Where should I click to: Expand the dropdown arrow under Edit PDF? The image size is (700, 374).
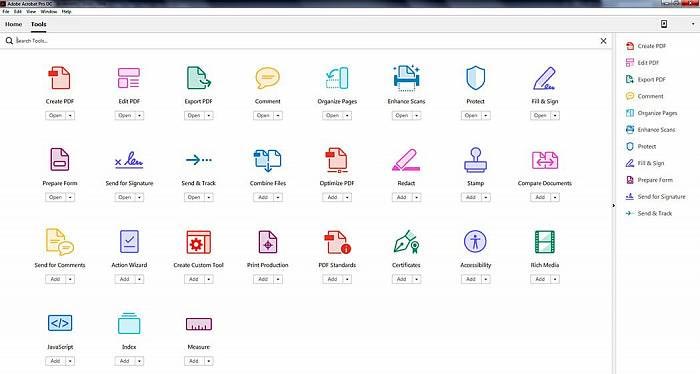point(140,116)
